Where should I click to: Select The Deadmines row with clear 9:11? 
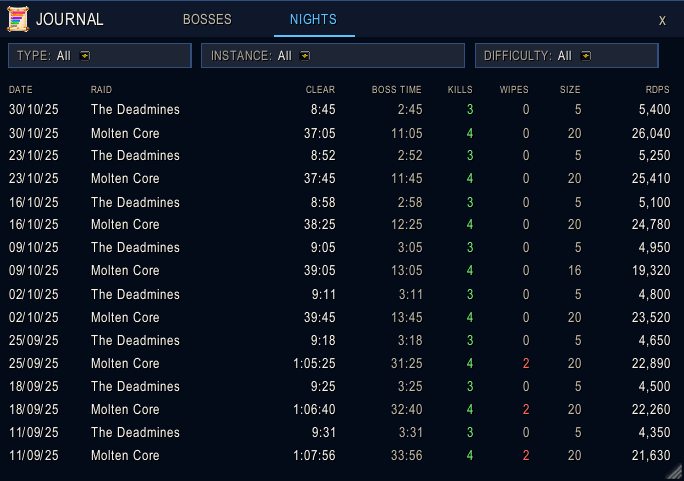tap(339, 294)
